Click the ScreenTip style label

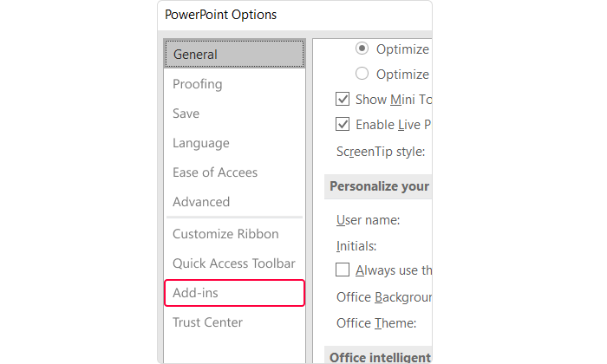(x=381, y=152)
